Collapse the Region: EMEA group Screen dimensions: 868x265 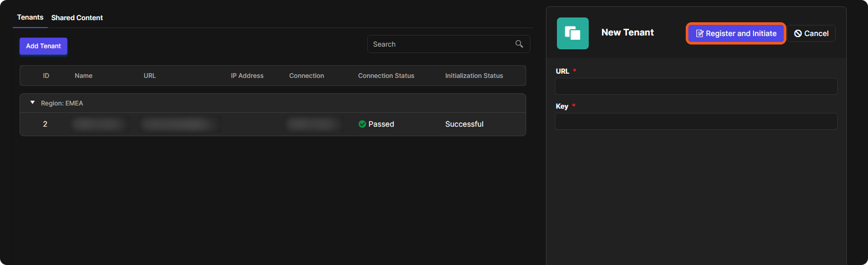[x=33, y=103]
